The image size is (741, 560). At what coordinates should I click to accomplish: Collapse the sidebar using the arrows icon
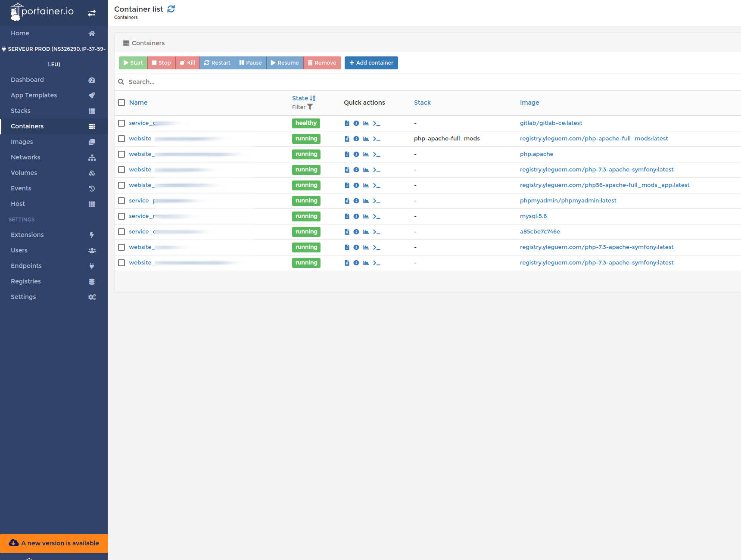[x=92, y=13]
